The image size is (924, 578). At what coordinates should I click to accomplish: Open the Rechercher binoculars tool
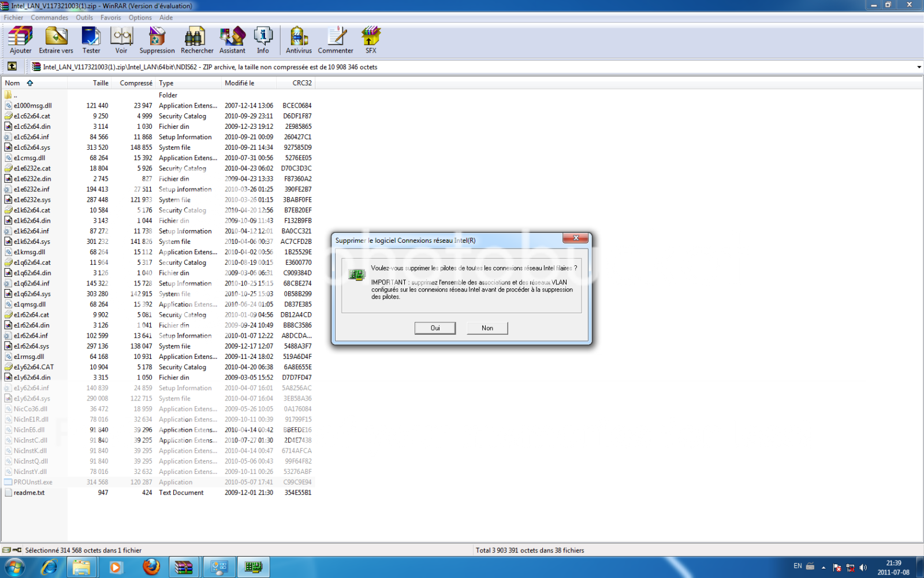pyautogui.click(x=197, y=39)
